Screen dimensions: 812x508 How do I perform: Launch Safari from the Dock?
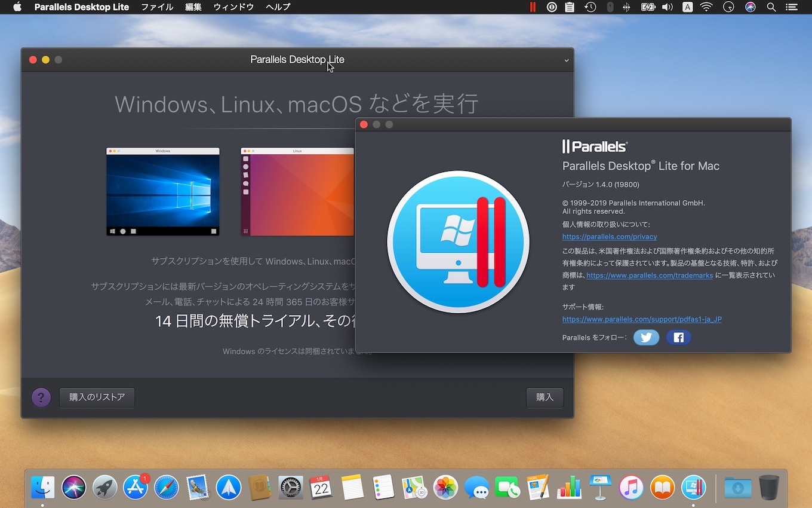point(167,488)
